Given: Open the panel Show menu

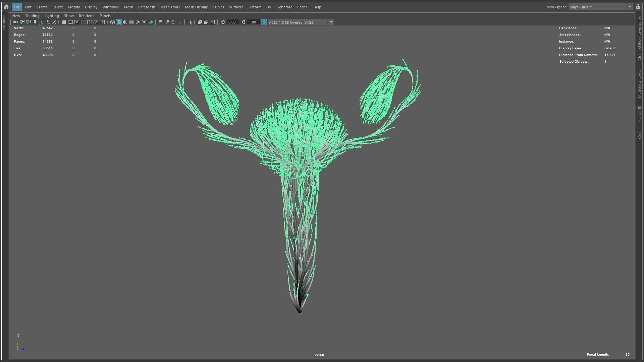Looking at the screenshot, I should click(x=69, y=16).
